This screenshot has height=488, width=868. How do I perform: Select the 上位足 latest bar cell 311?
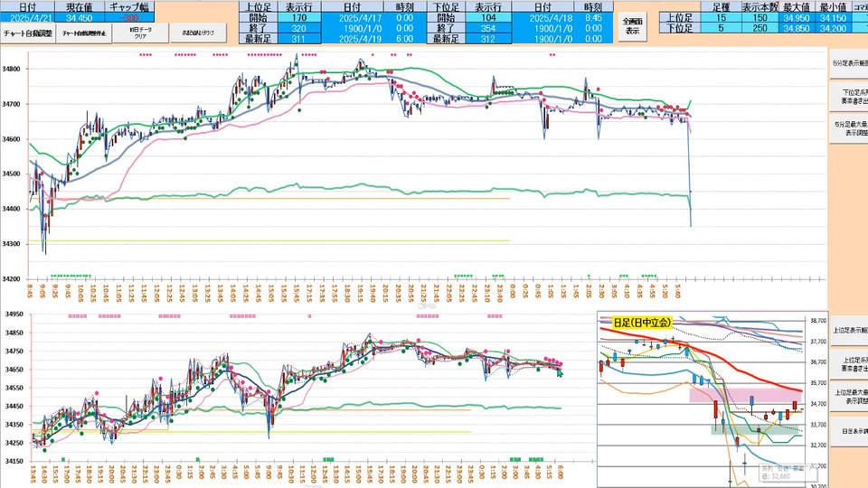[x=299, y=39]
